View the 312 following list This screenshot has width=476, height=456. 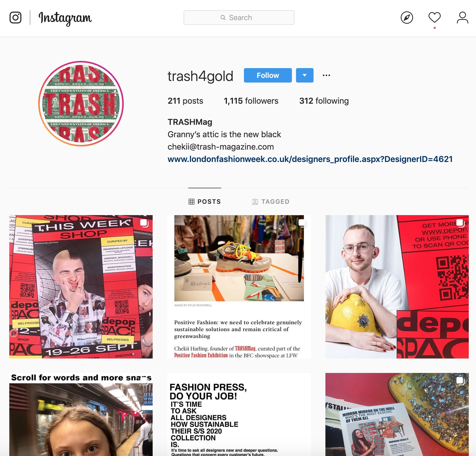point(324,101)
